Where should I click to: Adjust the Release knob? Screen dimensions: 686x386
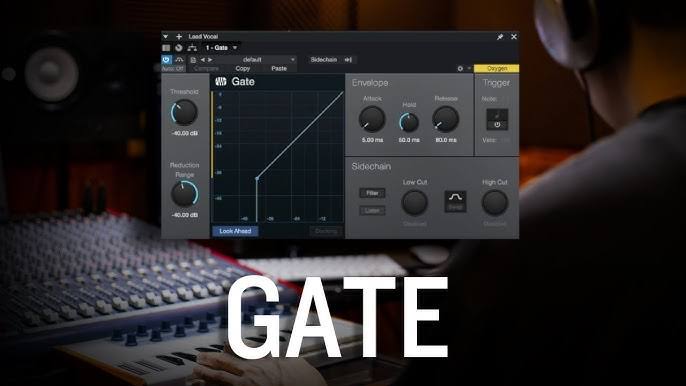coord(445,119)
